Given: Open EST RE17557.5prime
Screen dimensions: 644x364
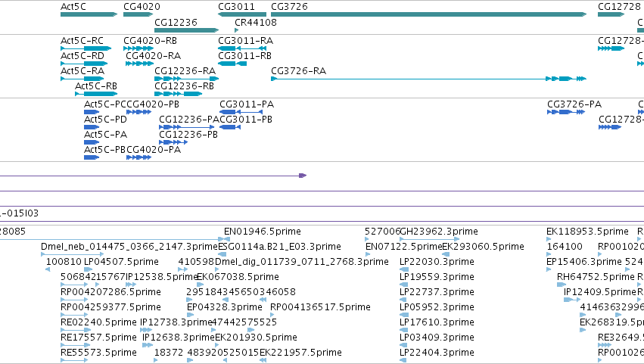Looking at the screenshot, I should [x=98, y=338].
